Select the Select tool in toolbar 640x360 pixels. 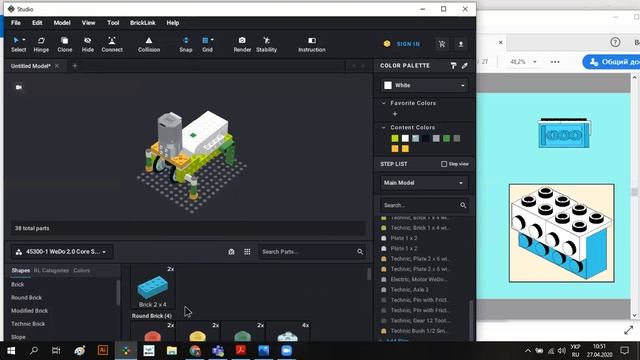18,44
